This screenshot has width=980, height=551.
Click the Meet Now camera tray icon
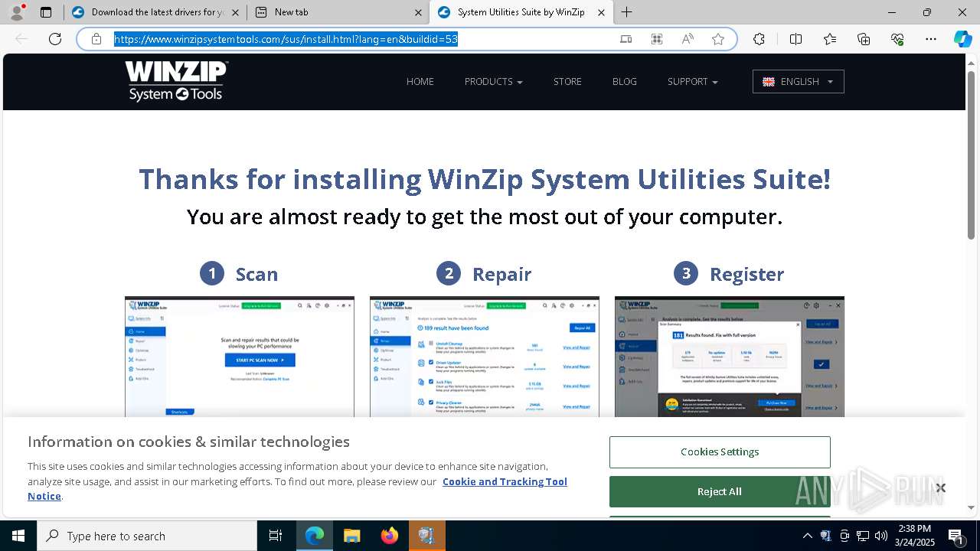point(844,536)
